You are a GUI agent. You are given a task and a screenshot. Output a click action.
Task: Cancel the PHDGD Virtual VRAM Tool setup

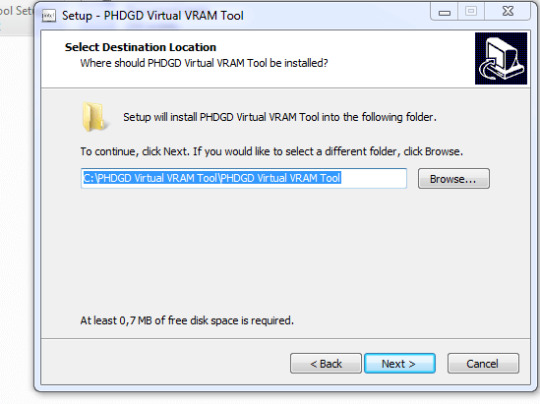pyautogui.click(x=483, y=363)
